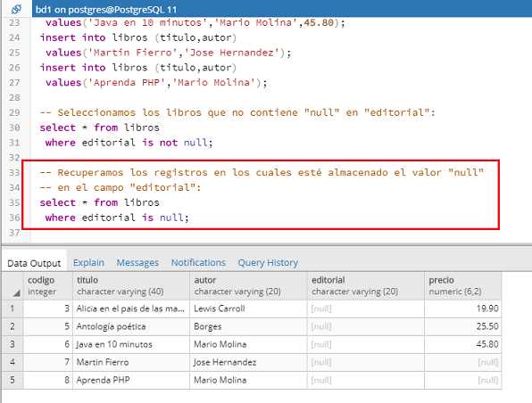This screenshot has height=403, width=532.
Task: Click the codigo cell with value 6
Action: 48,344
